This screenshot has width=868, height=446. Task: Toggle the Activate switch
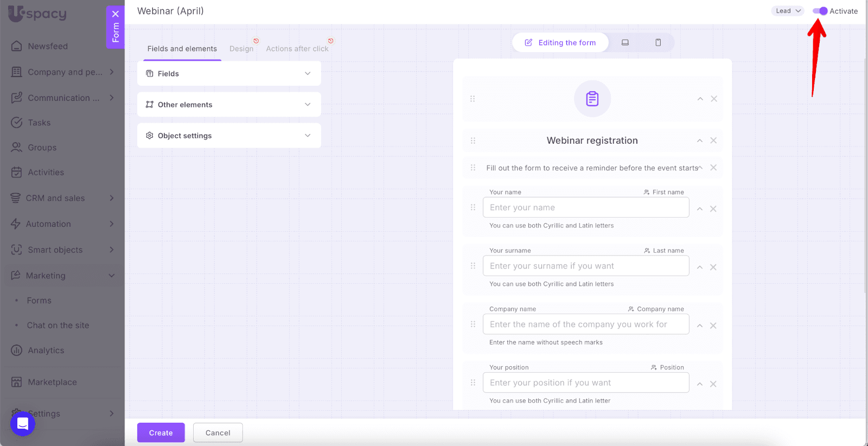click(820, 11)
